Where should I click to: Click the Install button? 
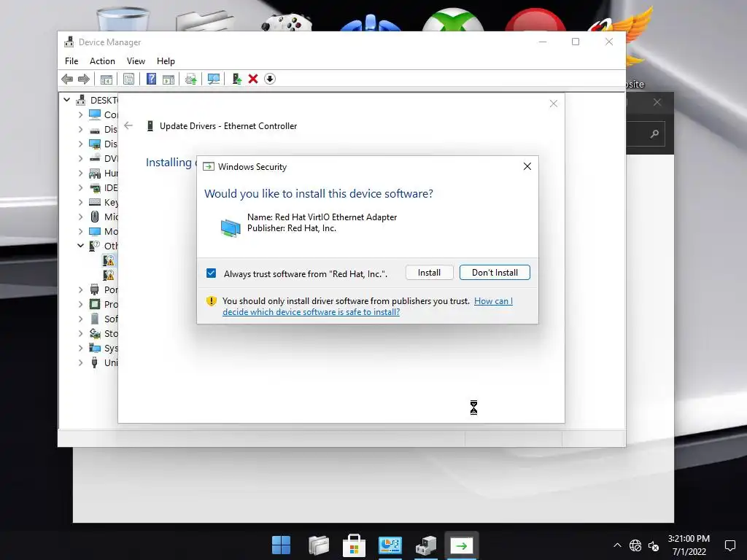(x=429, y=273)
